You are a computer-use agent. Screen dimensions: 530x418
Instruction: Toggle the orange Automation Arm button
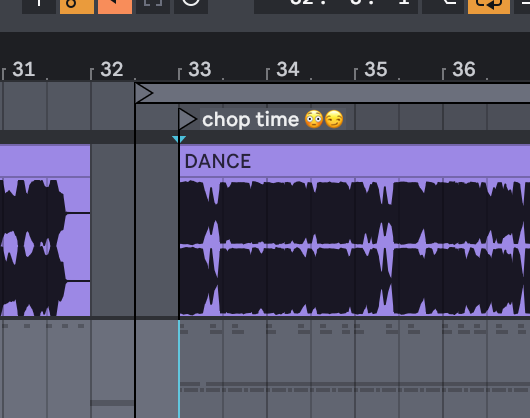click(77, 6)
